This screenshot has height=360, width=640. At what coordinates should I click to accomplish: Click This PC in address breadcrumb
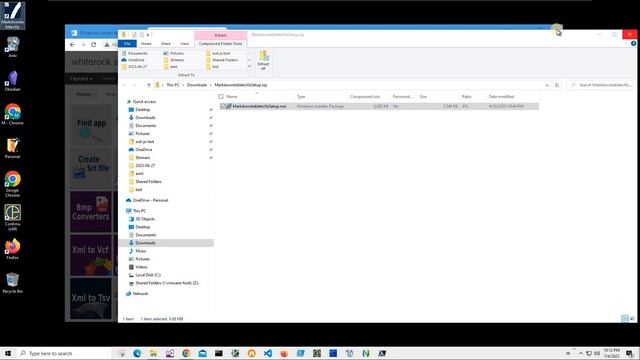pos(173,85)
